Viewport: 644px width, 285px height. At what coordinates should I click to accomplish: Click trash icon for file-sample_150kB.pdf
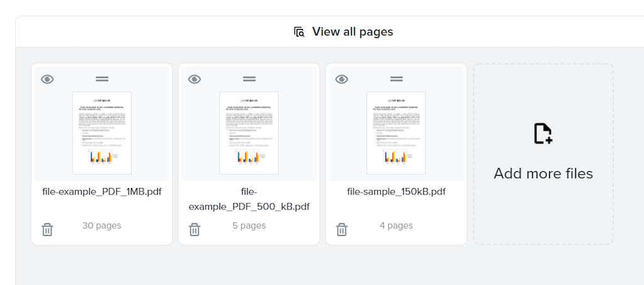(x=341, y=230)
